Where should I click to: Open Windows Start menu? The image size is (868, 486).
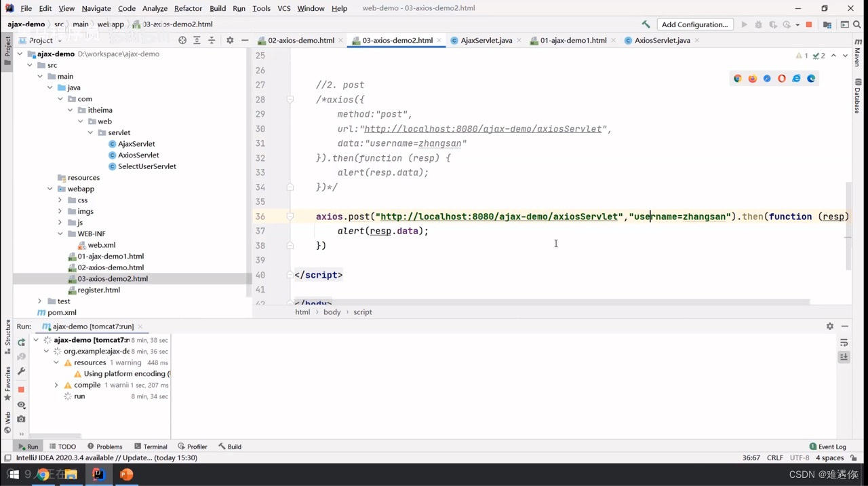tap(13, 474)
